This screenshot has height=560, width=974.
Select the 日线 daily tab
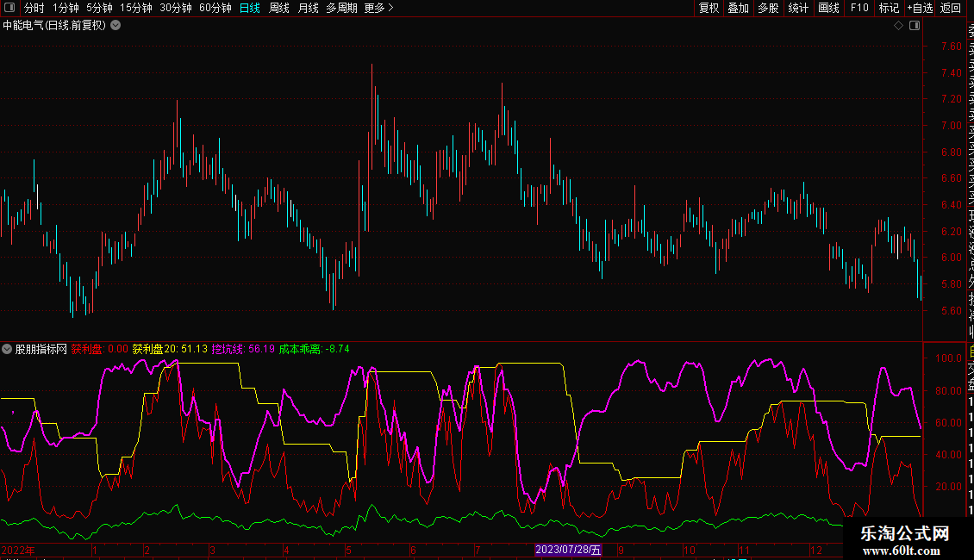click(x=250, y=8)
